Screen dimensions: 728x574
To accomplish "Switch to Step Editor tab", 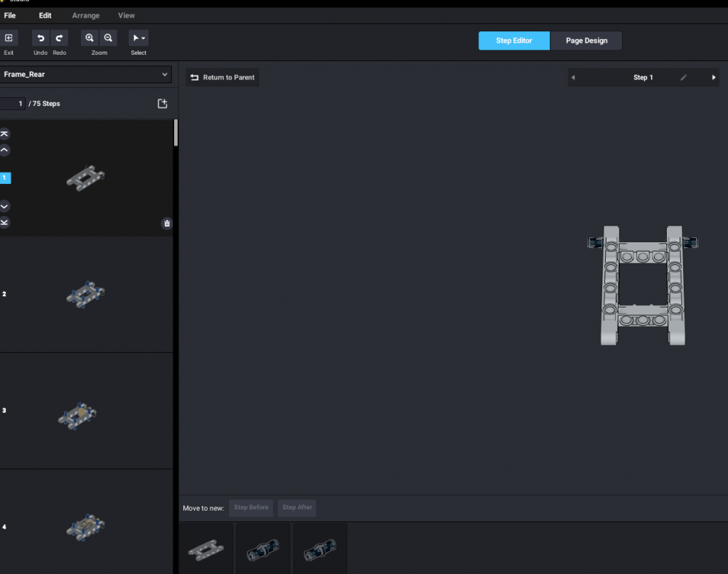I will pos(514,40).
